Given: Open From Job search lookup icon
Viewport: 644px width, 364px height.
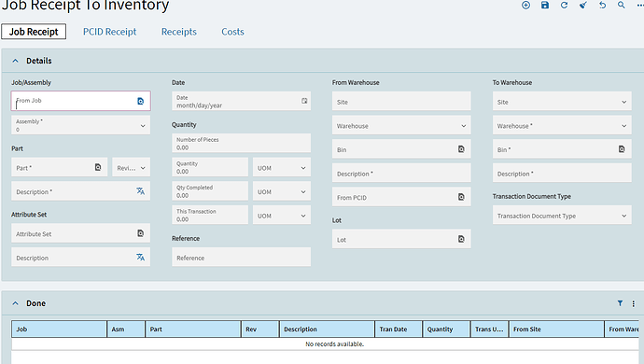Looking at the screenshot, I should point(140,101).
